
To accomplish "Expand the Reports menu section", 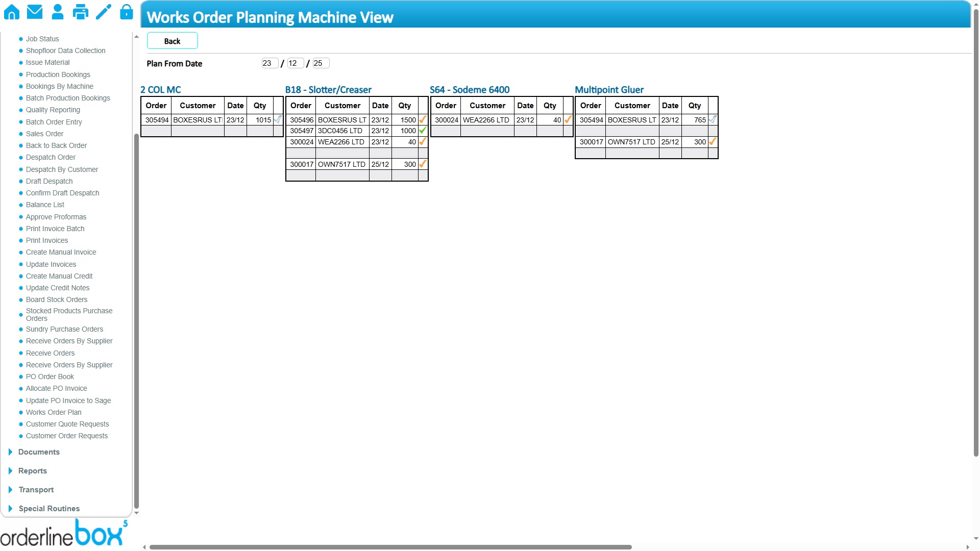I will click(32, 471).
